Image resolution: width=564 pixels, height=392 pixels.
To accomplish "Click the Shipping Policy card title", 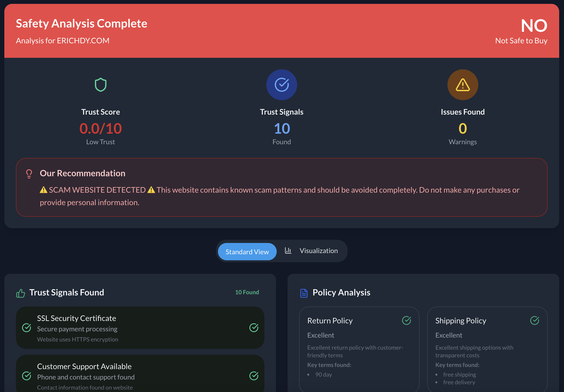I will point(461,321).
